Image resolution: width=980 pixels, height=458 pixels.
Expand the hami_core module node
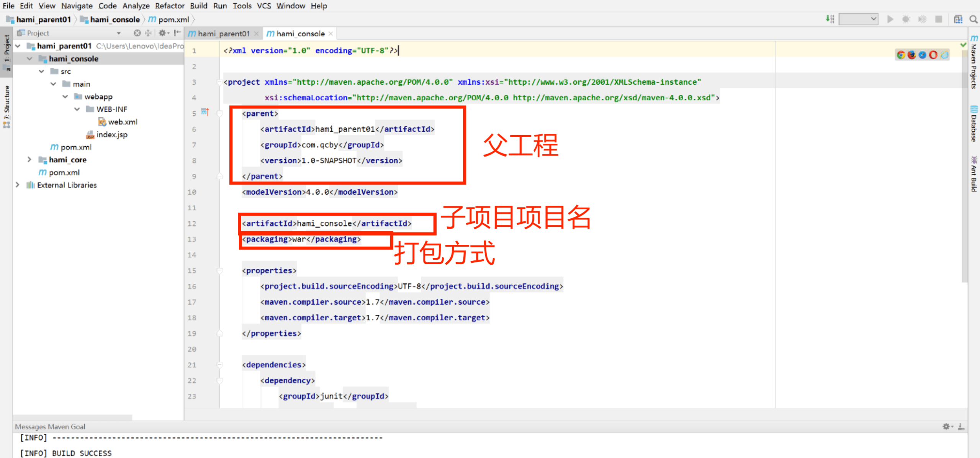pos(29,160)
